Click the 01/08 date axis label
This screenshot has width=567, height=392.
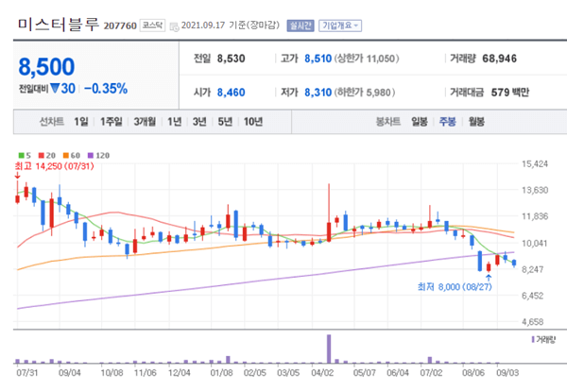(x=221, y=372)
